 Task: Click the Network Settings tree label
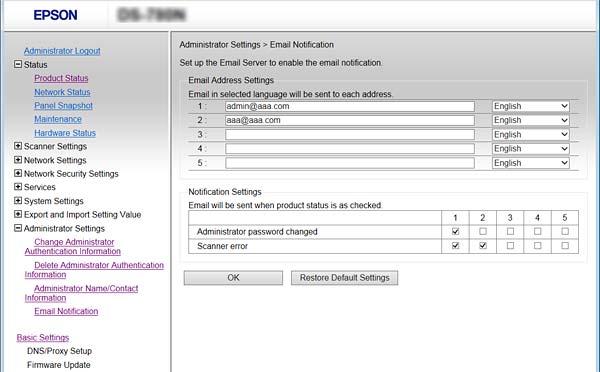tap(55, 160)
